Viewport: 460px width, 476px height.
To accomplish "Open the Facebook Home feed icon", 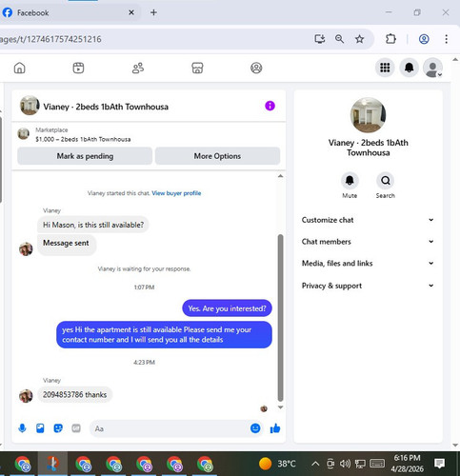I will (x=19, y=68).
